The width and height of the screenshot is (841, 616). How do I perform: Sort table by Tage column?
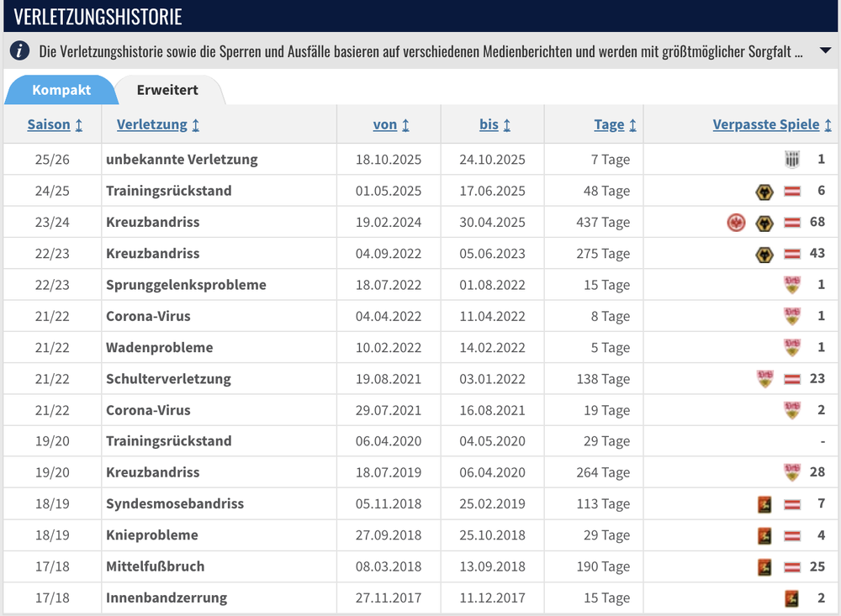(615, 124)
